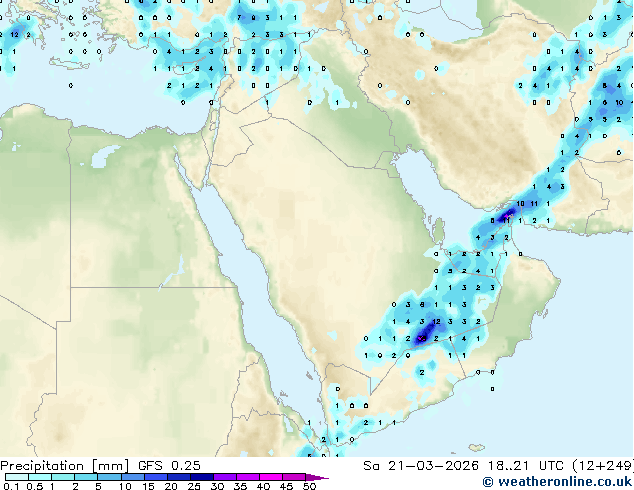Open the weatheronline.co.uk link
Screen dimensions: 634x490
557,482
